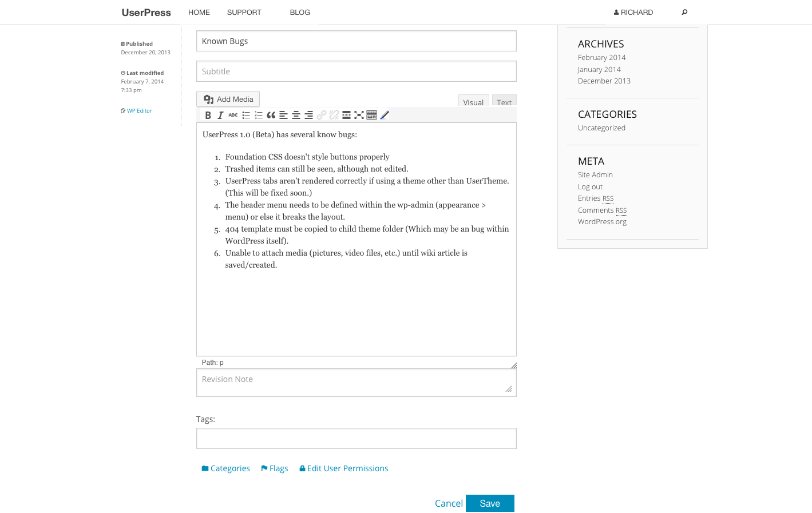Open the RICHARD user menu
Screen dimensions: 812x513
[633, 12]
